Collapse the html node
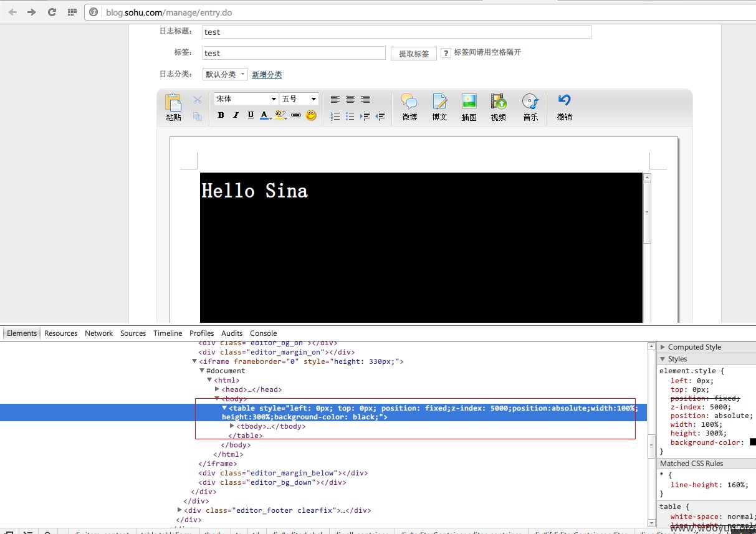This screenshot has height=534, width=756. tap(209, 380)
